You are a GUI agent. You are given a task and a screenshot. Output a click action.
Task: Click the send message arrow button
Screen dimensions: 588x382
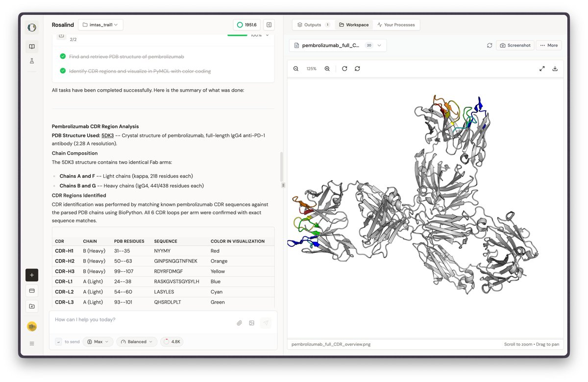pos(265,323)
